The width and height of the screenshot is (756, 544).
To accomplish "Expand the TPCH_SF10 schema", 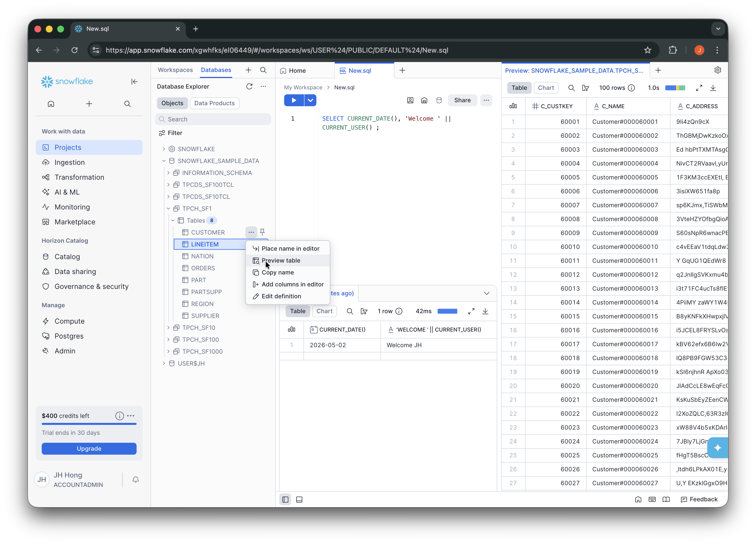I will (168, 328).
